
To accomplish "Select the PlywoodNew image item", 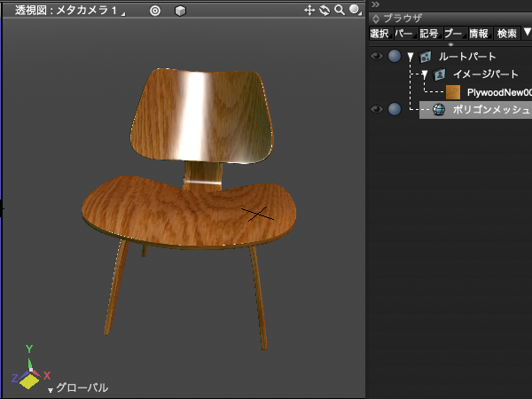I will (499, 92).
